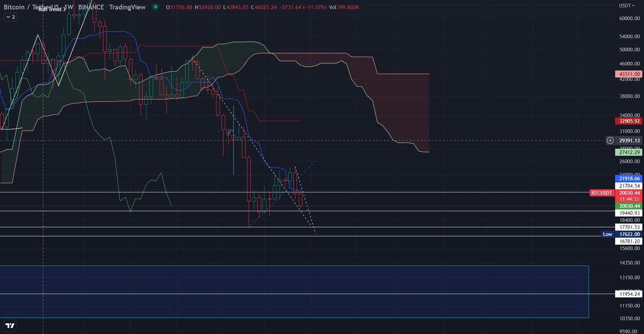Select the 19440.93 line price label
The image size is (644, 334).
point(630,213)
